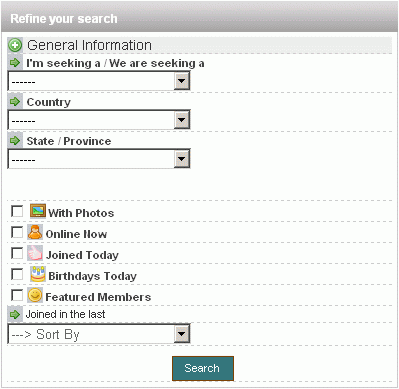
Task: Click the birthday cake icon
Action: click(38, 274)
